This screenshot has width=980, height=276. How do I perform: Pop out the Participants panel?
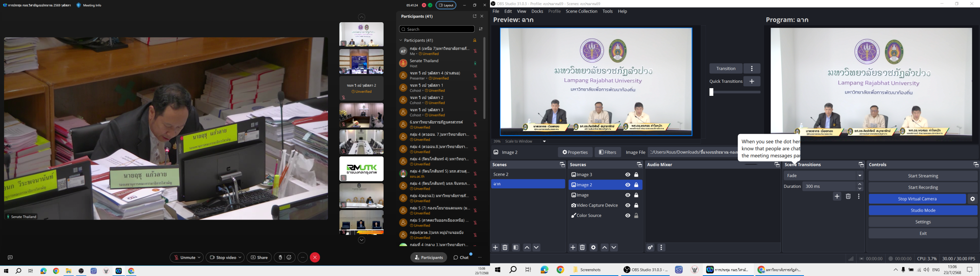coord(474,16)
